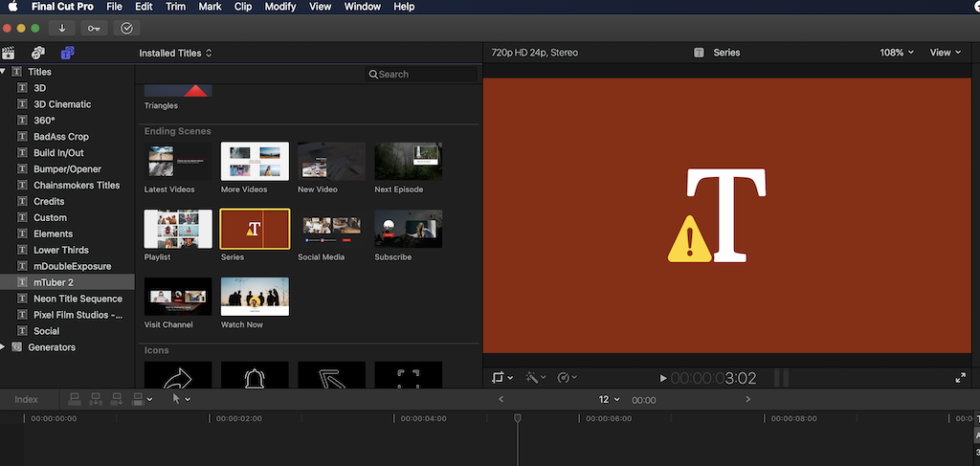The image size is (980, 466).
Task: Open the Window menu
Action: pyautogui.click(x=363, y=7)
